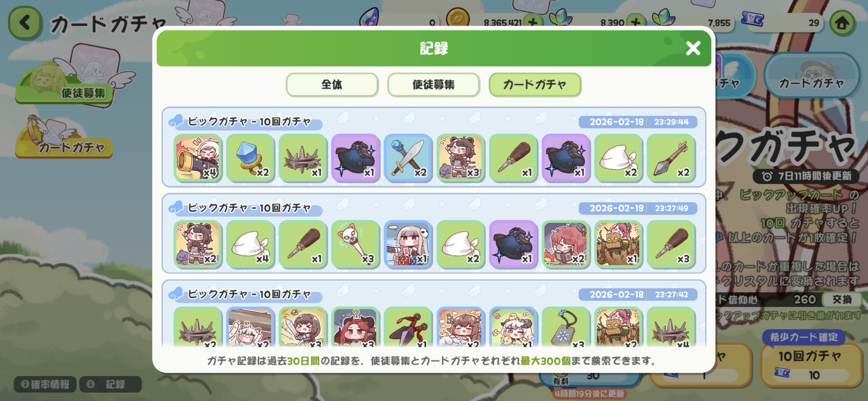The height and width of the screenshot is (401, 868).
Task: Click the plus icon beside 8,390 gems
Action: coord(635,23)
